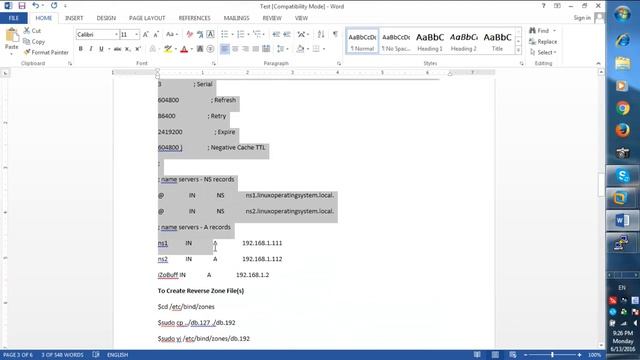Viewport: 640px width, 360px height.
Task: Apply the Heading 1 style
Action: pos(429,41)
